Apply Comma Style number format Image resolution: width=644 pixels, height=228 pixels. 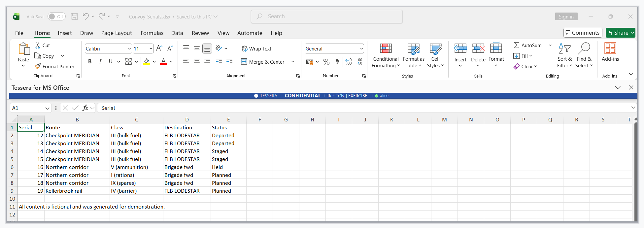coord(337,62)
